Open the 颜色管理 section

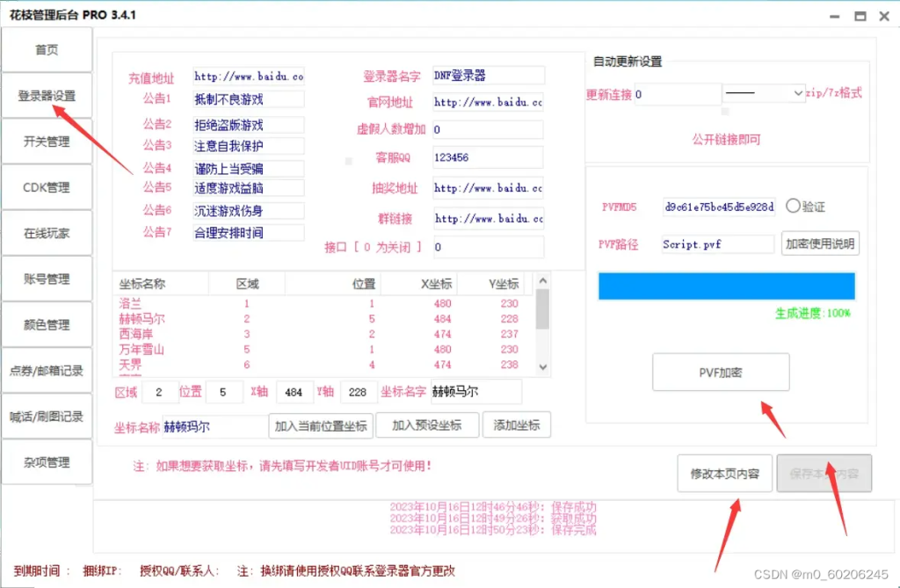click(45, 323)
